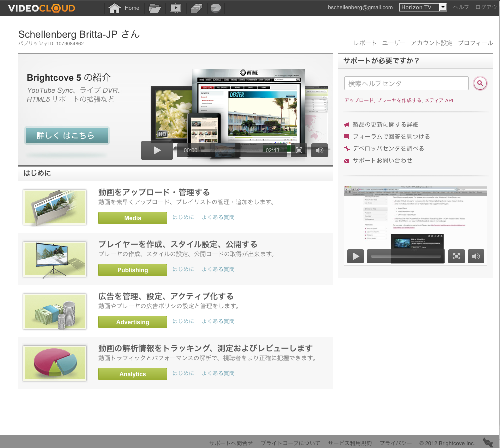
Task: Click サポートへ問合せ in the footer
Action: [x=231, y=443]
